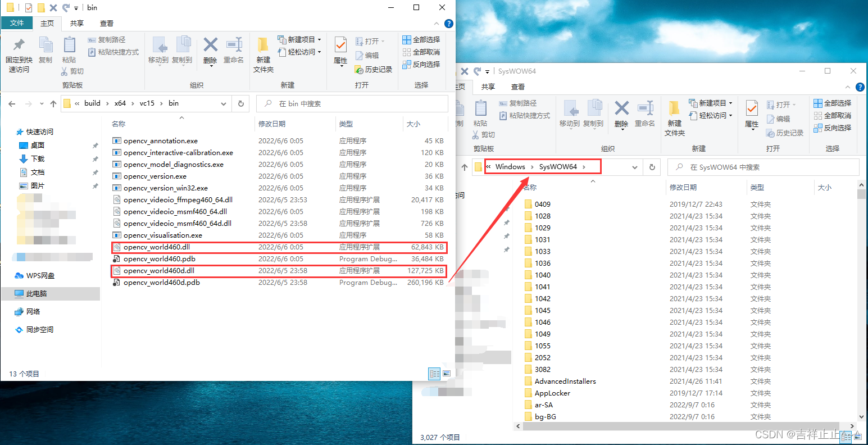Click the Back arrow in bin window
868x445 pixels.
click(12, 103)
